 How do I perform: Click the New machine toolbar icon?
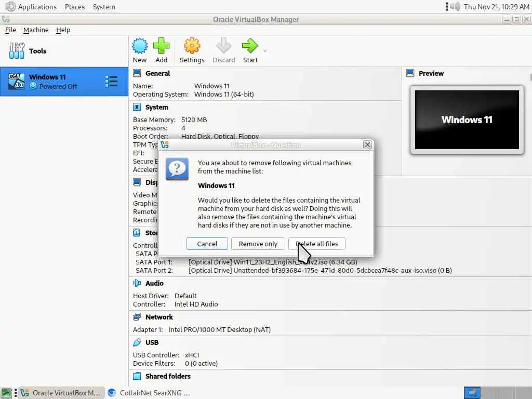pyautogui.click(x=139, y=46)
